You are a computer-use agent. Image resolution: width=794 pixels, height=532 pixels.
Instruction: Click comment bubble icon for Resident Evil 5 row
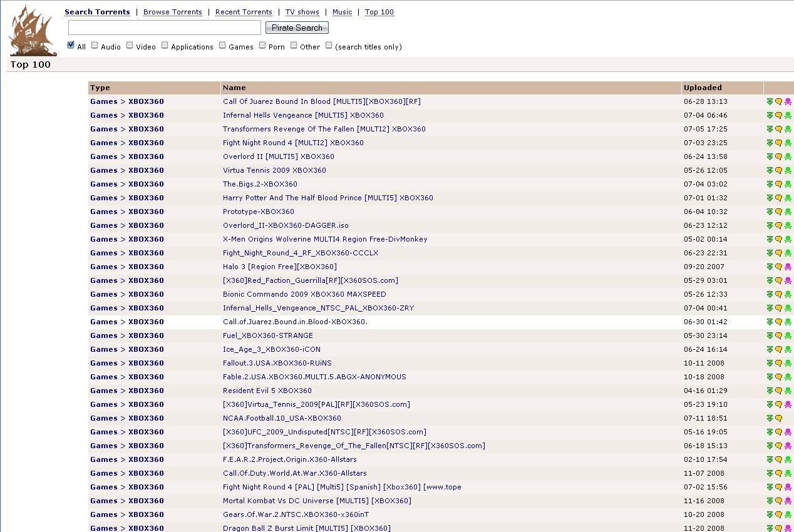click(779, 391)
